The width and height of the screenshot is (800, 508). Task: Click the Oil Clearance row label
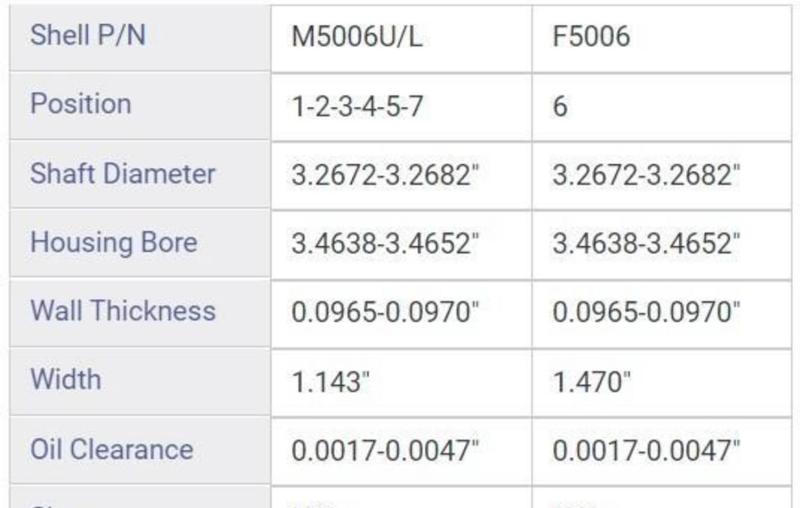point(112,448)
